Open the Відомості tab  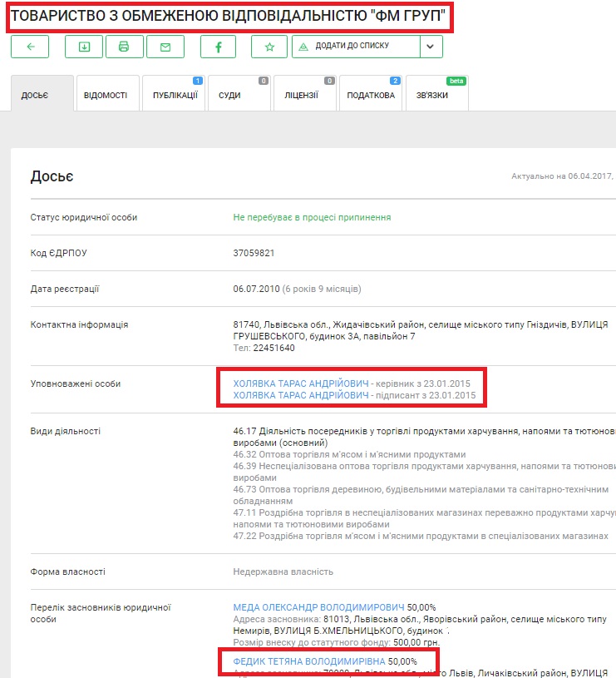(106, 95)
